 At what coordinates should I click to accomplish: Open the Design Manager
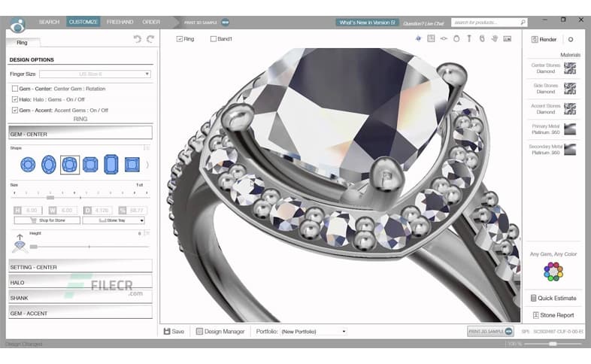coord(220,332)
